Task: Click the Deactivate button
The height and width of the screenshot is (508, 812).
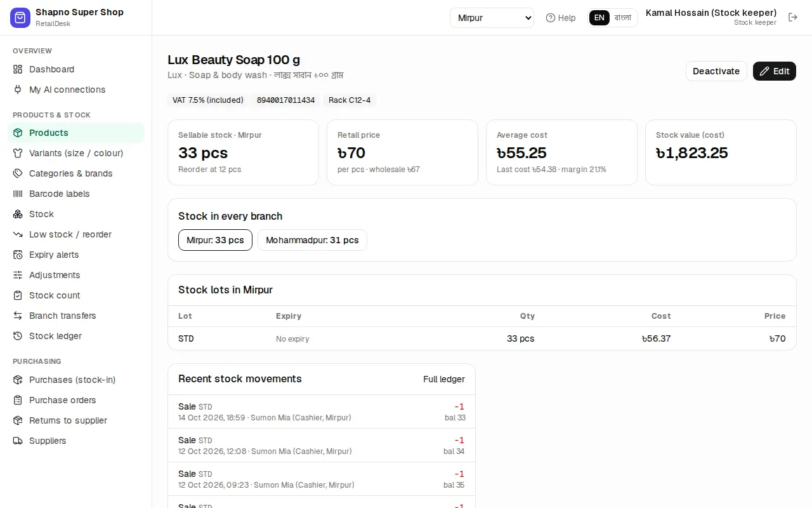Action: 716,71
